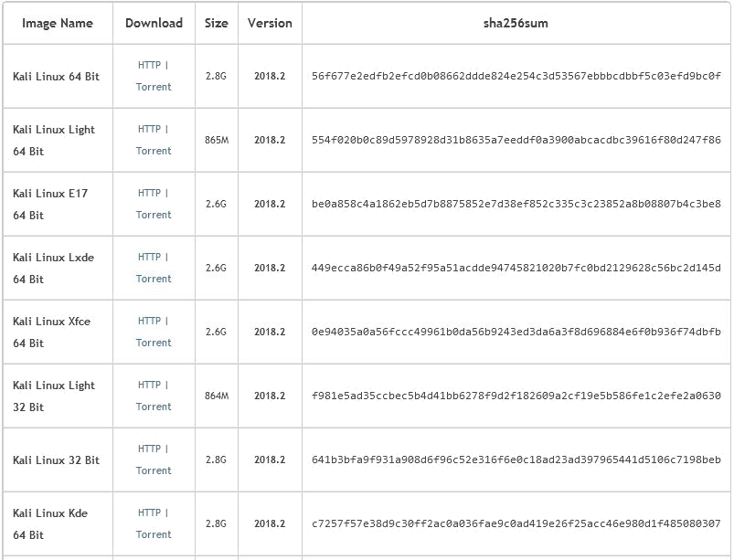Click the Image Name column header
This screenshot has height=560, width=734.
pos(58,24)
